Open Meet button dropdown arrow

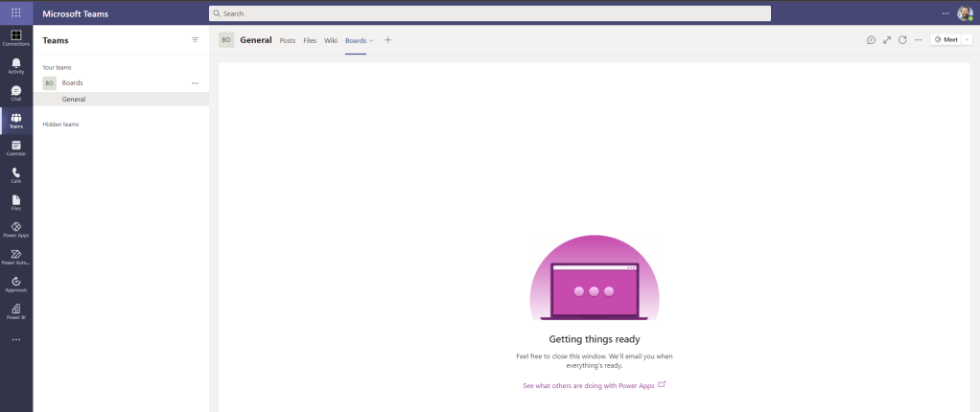pyautogui.click(x=967, y=40)
